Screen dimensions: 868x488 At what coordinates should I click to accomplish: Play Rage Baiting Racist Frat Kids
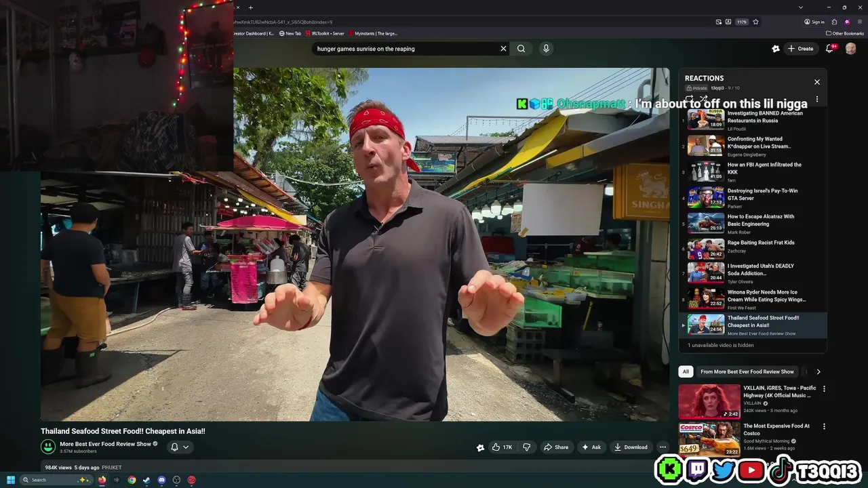click(753, 249)
